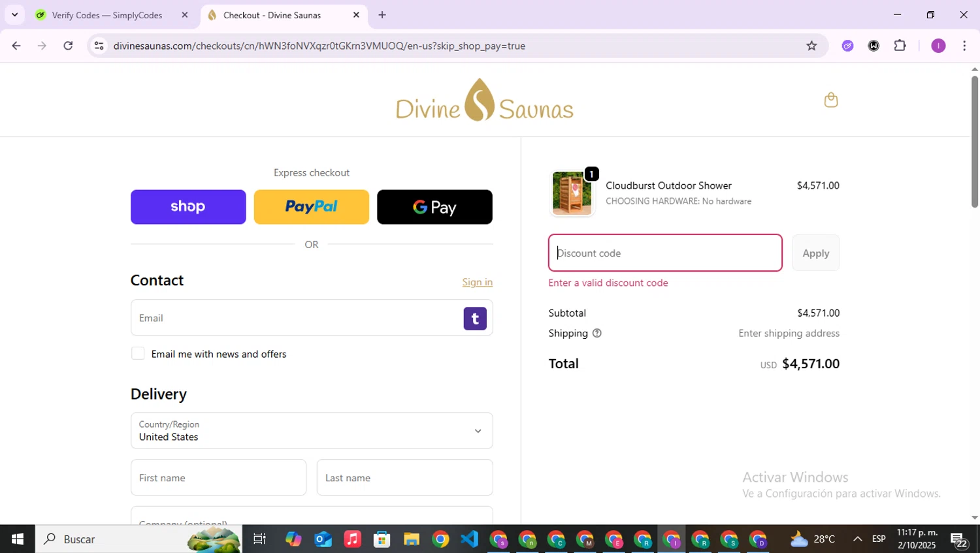The height and width of the screenshot is (553, 980).
Task: Focus the Discount code input field
Action: pyautogui.click(x=665, y=253)
